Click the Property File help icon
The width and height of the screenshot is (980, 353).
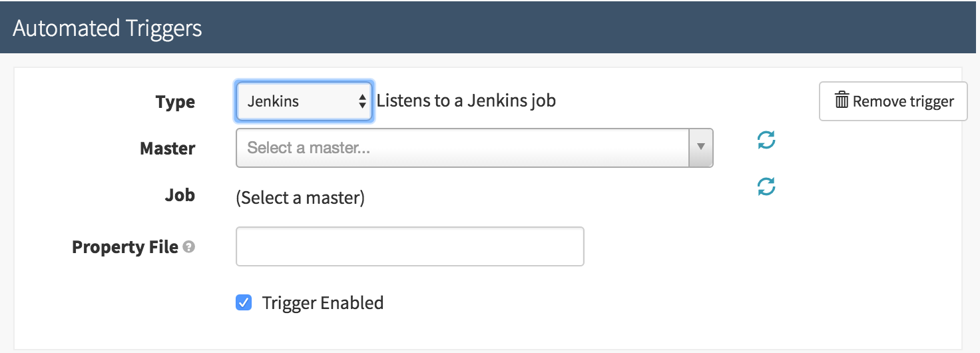(189, 247)
